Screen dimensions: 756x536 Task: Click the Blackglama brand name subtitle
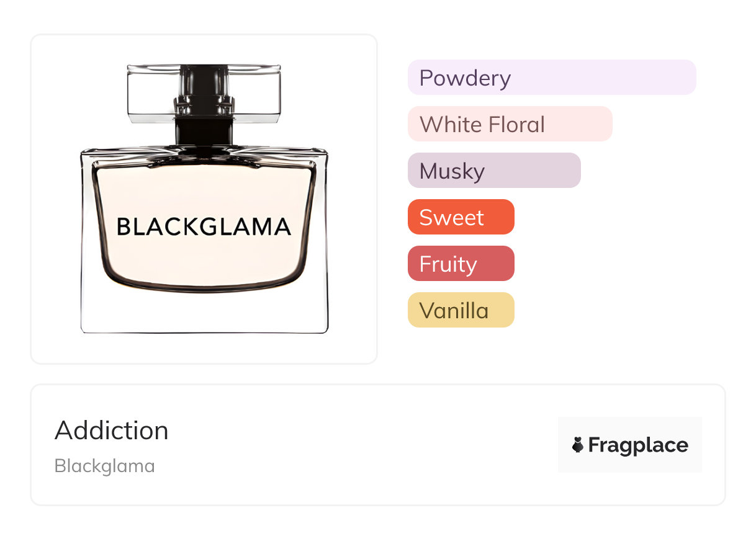point(105,466)
